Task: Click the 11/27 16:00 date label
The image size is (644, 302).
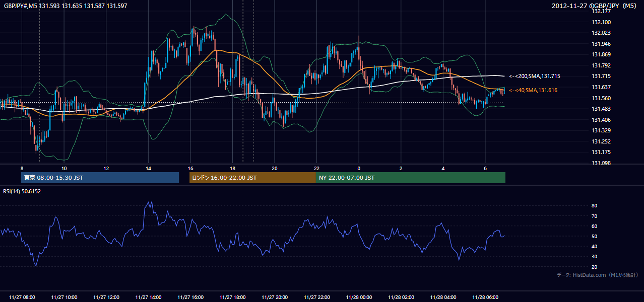Action: coord(190,297)
